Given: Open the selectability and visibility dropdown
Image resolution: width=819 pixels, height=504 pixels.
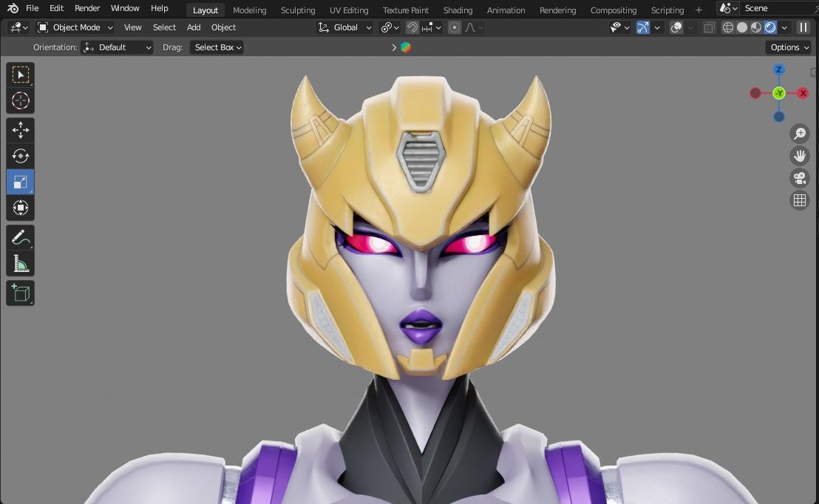Looking at the screenshot, I should click(619, 27).
